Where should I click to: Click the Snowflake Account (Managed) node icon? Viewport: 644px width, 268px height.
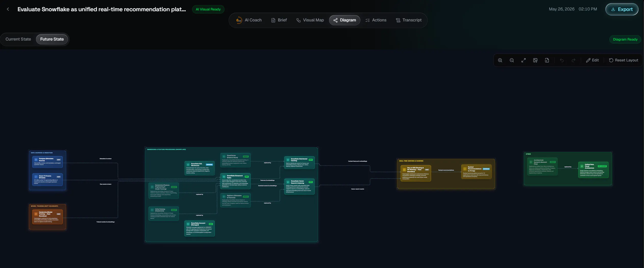(188, 224)
